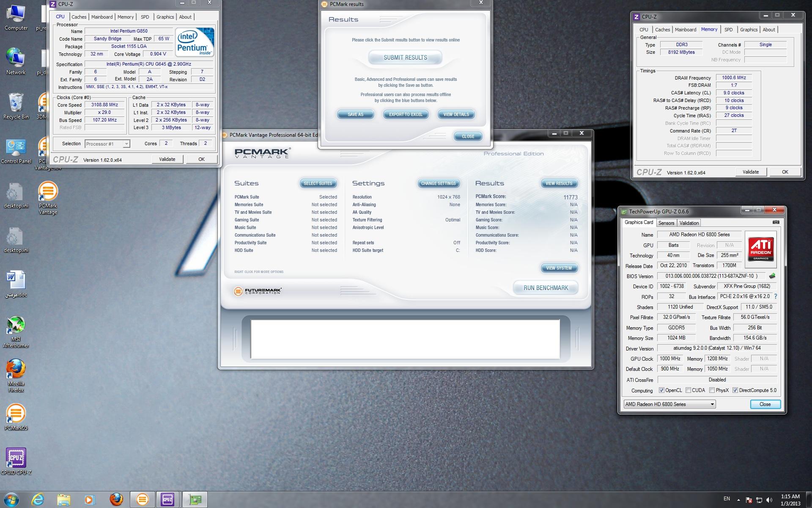This screenshot has height=508, width=812.
Task: Switch to Caches tab in left CPU-Z
Action: click(79, 17)
